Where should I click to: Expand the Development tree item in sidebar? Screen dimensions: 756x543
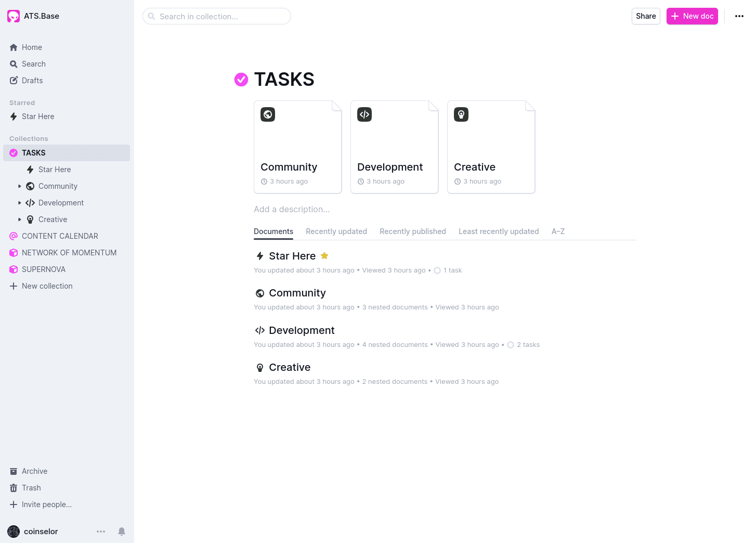(x=20, y=203)
